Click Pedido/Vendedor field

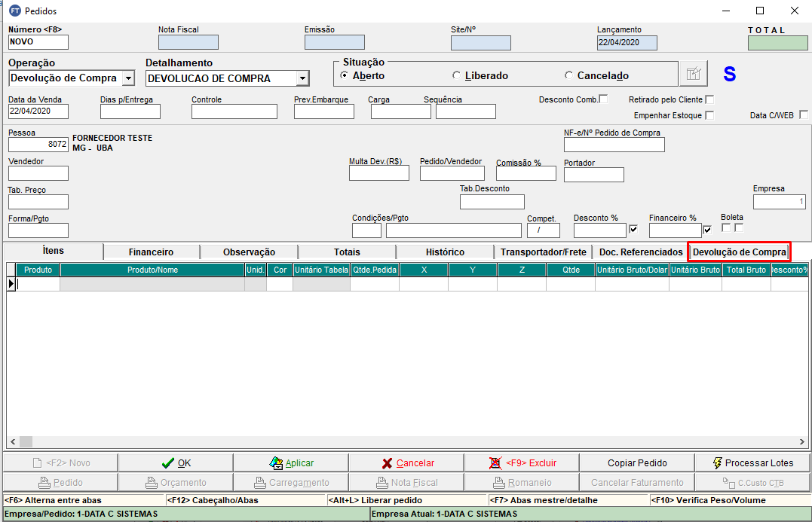click(x=452, y=173)
